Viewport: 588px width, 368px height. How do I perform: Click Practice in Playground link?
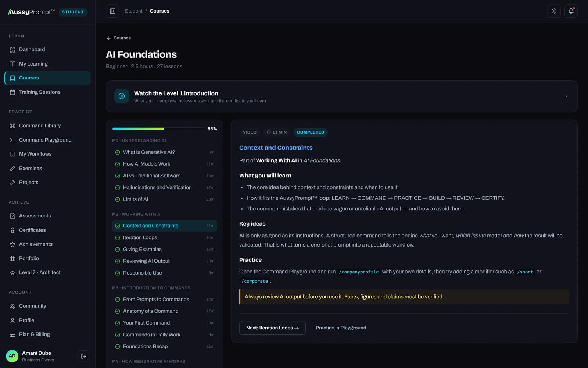(341, 328)
